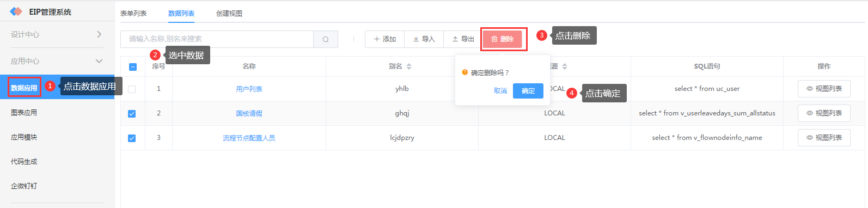This screenshot has width=868, height=208.
Task: Open the 用户列表 link
Action: click(249, 89)
